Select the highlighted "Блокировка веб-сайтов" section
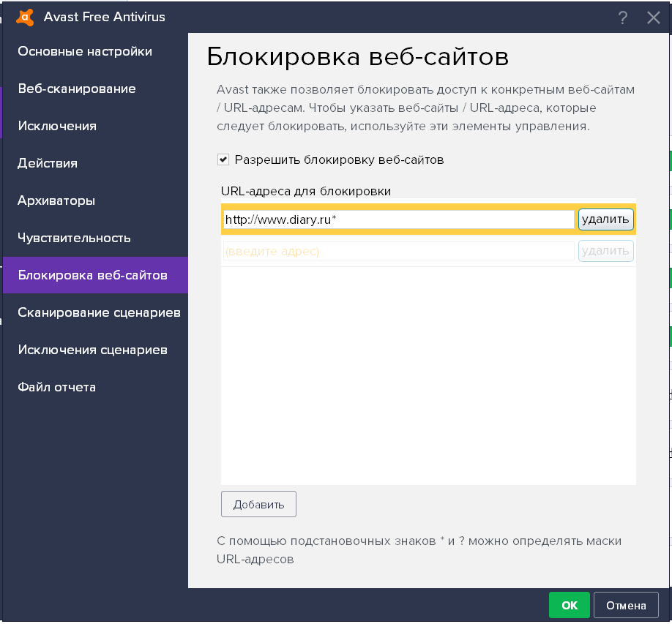The width and height of the screenshot is (672, 624). pyautogui.click(x=83, y=275)
